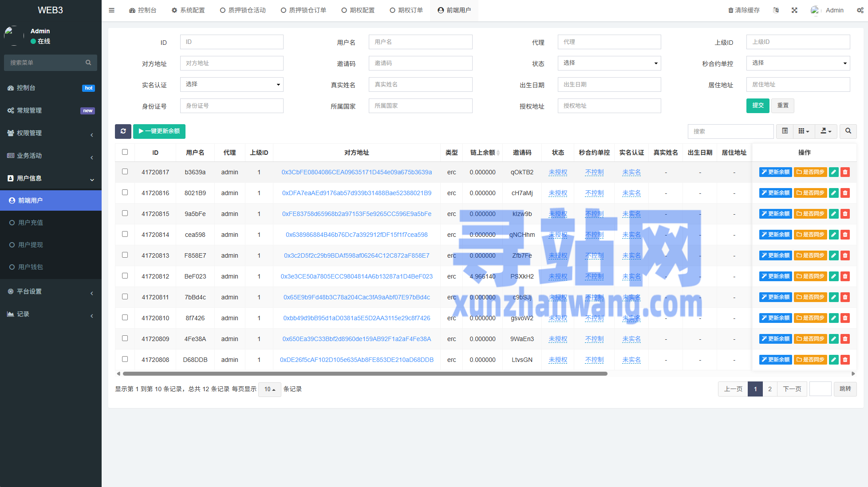868x487 pixels.
Task: Open the 状态 filter dropdown
Action: point(609,63)
